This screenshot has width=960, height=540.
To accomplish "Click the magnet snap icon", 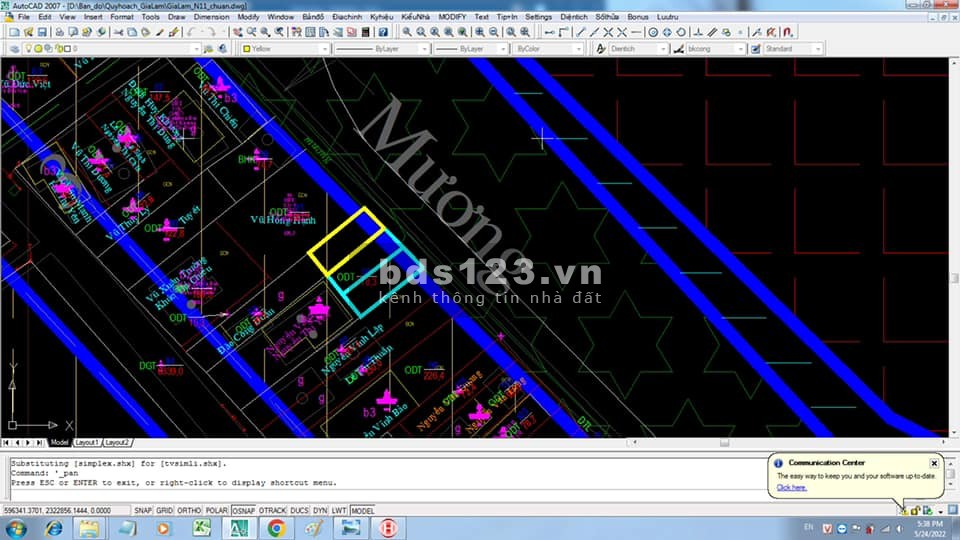I will pyautogui.click(x=788, y=32).
